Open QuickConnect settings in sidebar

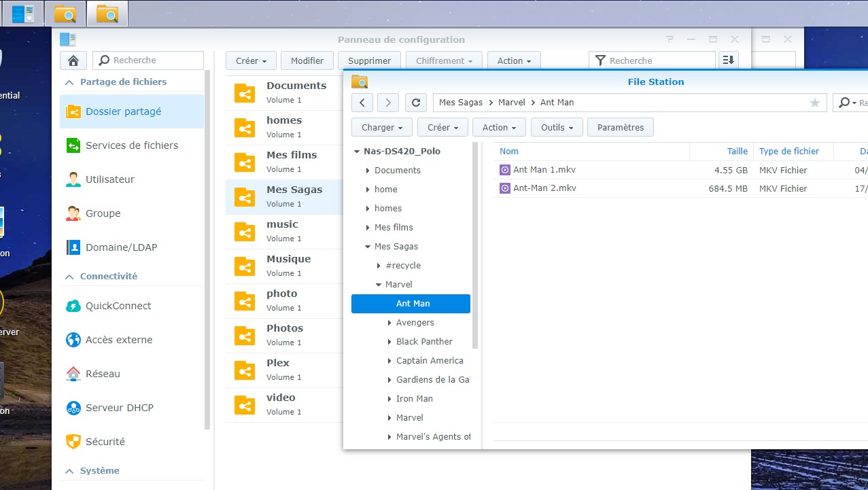click(118, 306)
